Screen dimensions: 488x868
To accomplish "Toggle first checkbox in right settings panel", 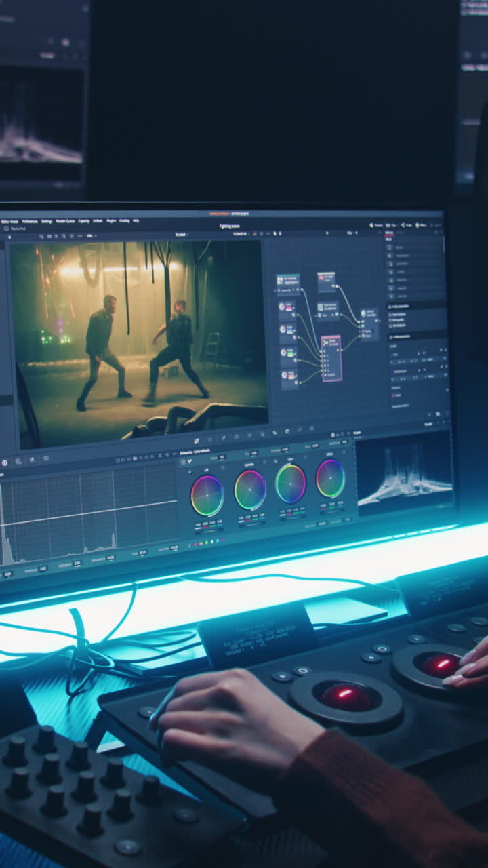I will point(390,315).
